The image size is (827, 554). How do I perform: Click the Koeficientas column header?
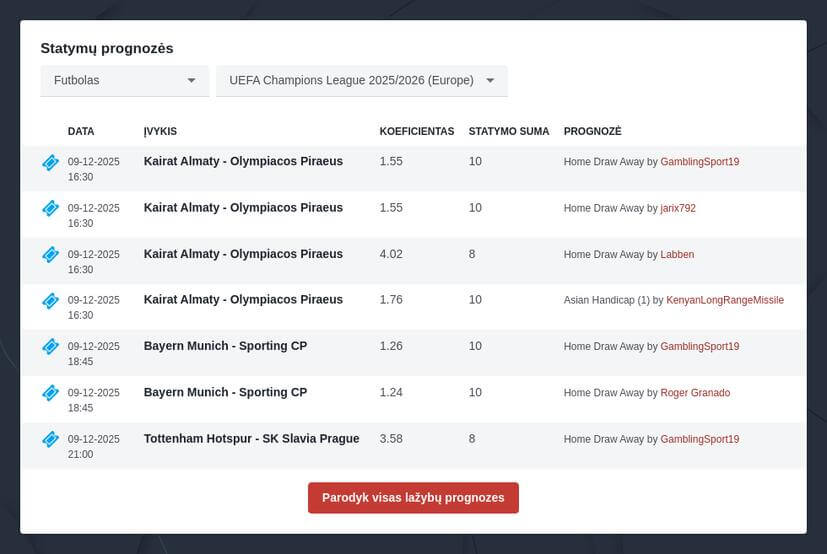pos(416,131)
